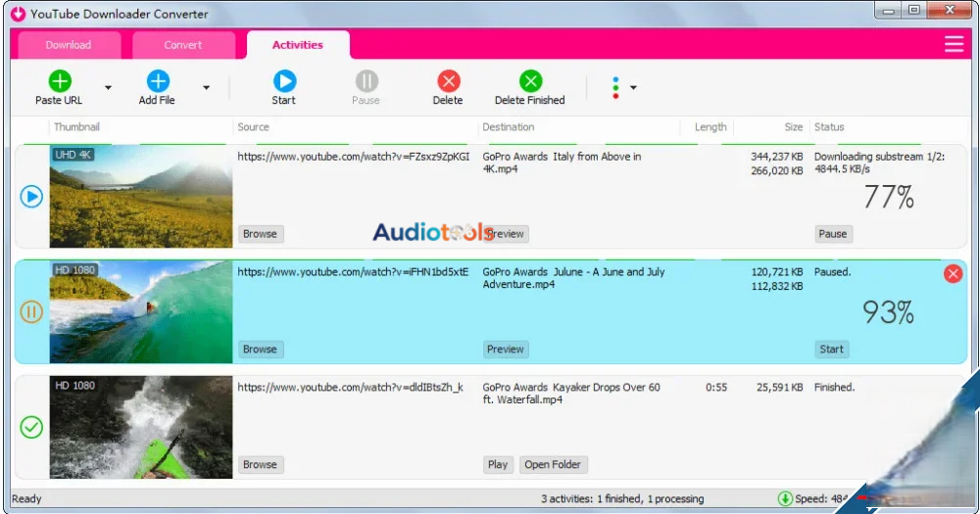Open the hamburger menu icon
Image resolution: width=980 pixels, height=514 pixels.
(954, 44)
